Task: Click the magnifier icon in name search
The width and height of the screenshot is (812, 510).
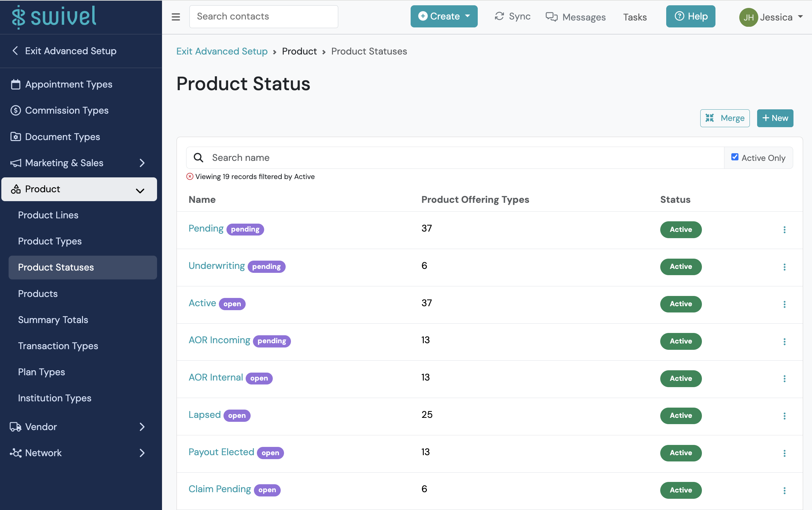Action: click(199, 158)
